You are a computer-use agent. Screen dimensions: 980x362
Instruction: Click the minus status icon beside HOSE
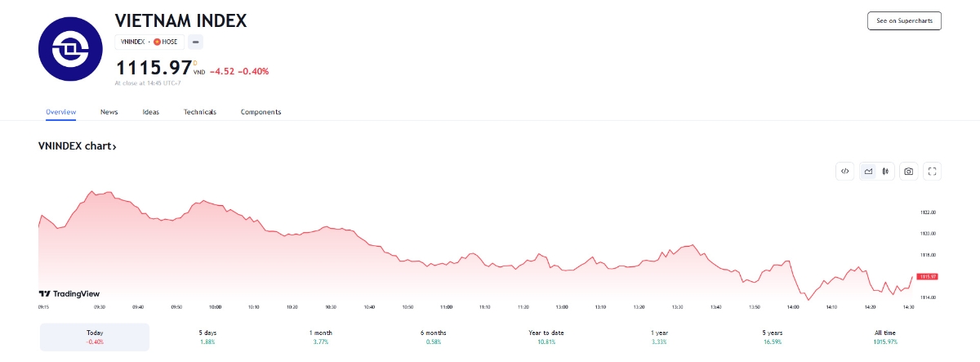pos(196,42)
